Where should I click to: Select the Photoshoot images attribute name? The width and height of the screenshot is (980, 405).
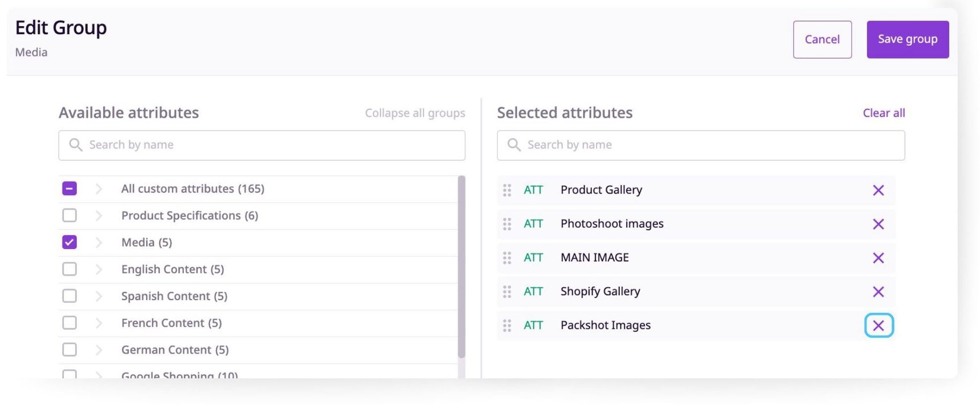pos(612,224)
